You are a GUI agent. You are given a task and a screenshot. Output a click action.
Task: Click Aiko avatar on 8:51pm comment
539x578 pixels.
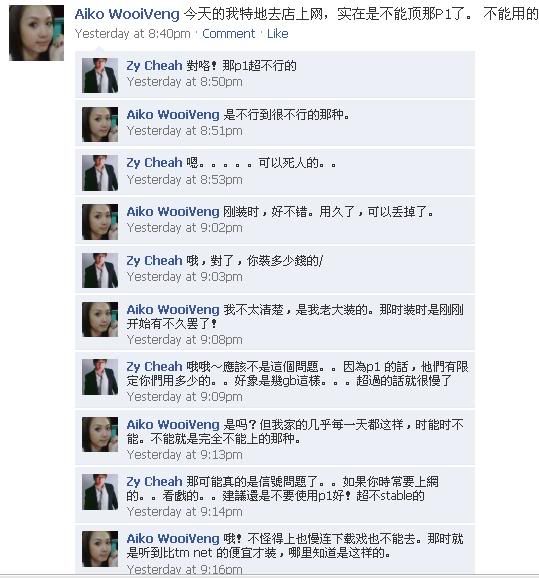[100, 124]
